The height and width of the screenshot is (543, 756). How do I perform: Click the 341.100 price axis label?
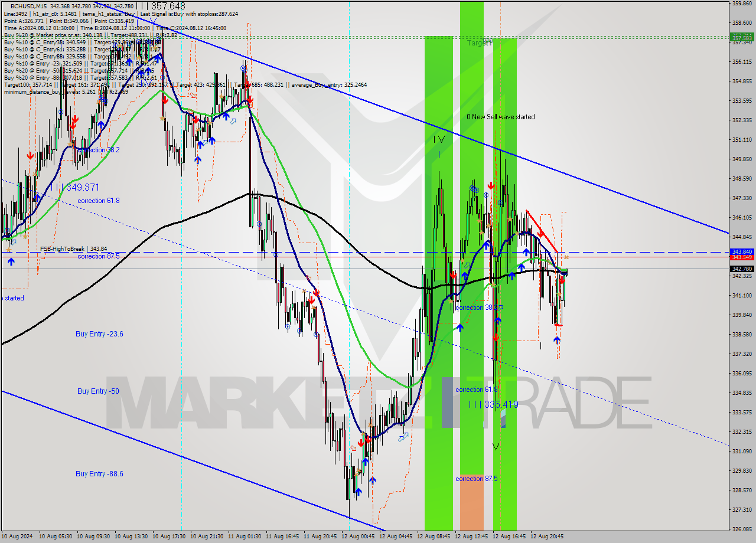742,295
